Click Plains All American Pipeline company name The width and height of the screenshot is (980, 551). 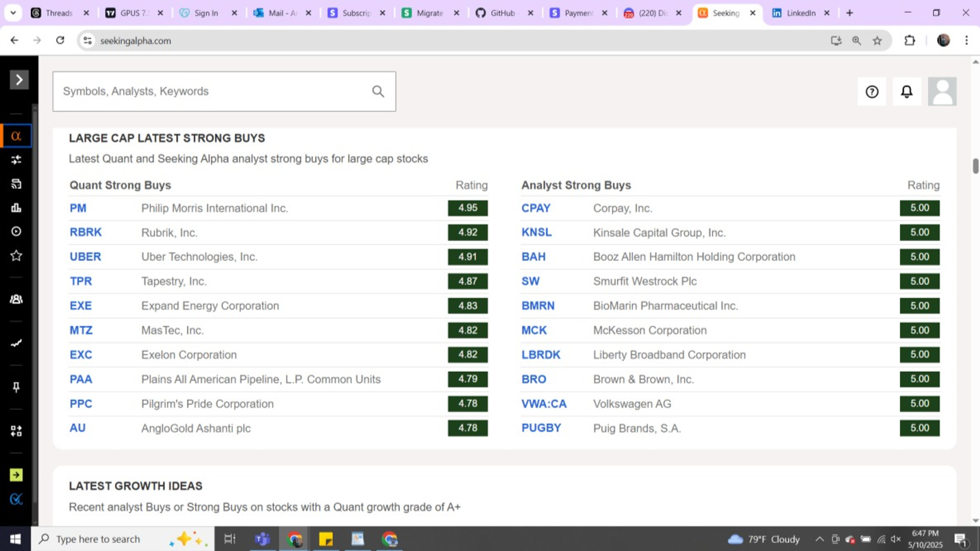(x=261, y=379)
